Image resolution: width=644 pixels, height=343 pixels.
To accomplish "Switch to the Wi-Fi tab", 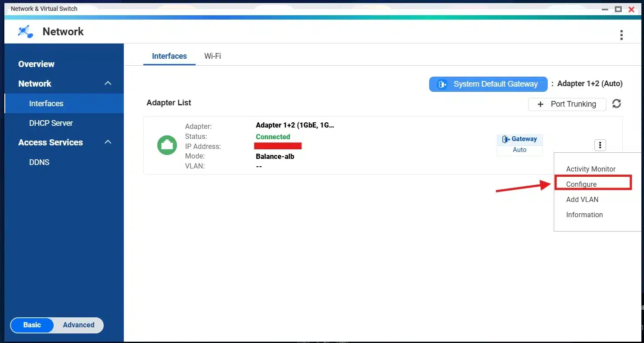I will 212,56.
